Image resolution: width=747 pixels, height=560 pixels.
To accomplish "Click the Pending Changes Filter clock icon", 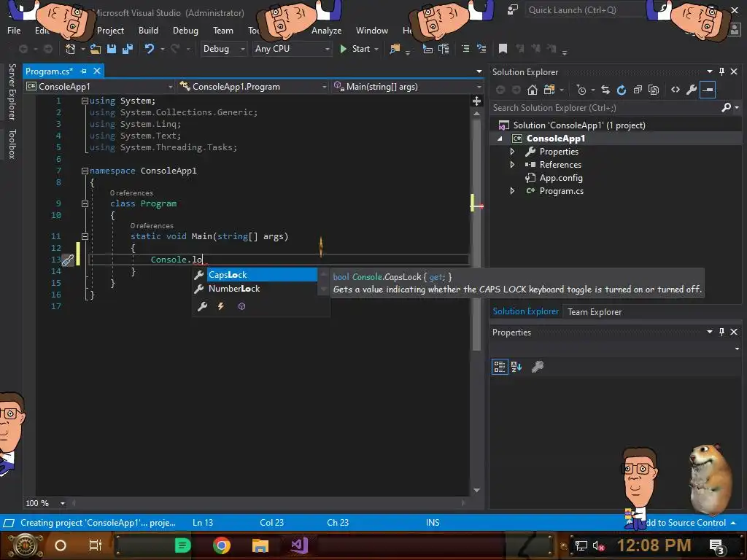I will click(x=581, y=90).
